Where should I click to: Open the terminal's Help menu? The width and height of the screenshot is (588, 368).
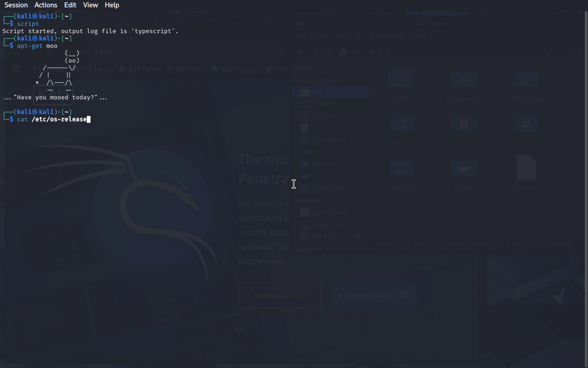[x=112, y=5]
